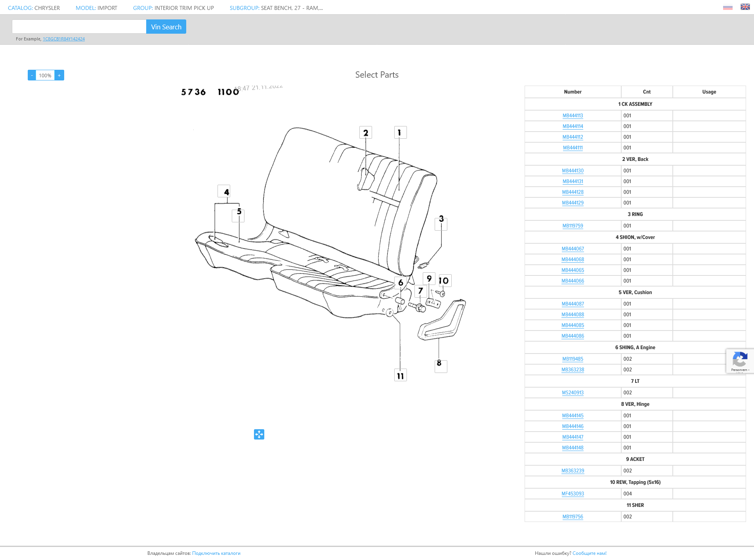Click the Подключить каталоги footer link
The image size is (754, 560).
[216, 553]
